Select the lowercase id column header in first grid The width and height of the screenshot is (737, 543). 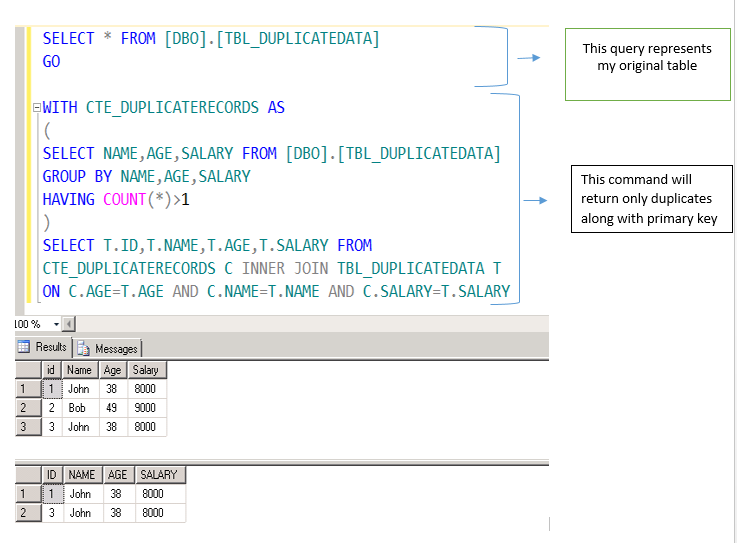[53, 370]
